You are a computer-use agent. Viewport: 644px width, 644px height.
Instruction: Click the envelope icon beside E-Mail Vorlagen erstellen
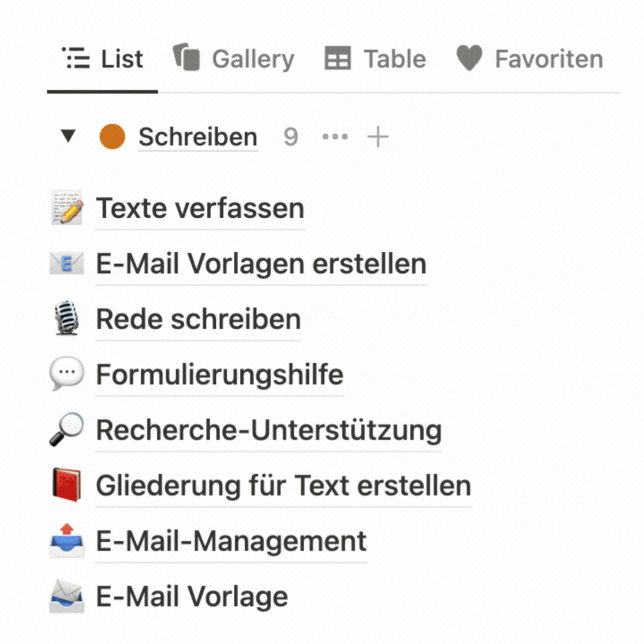pyautogui.click(x=66, y=264)
